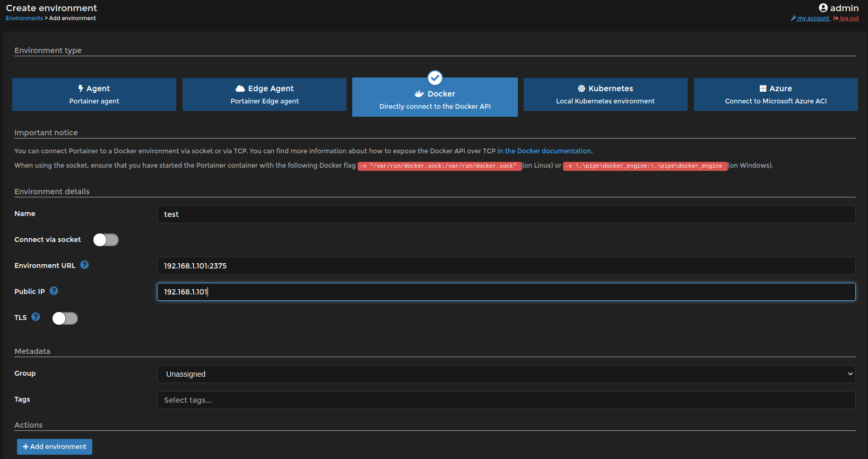This screenshot has height=459, width=868.
Task: Toggle Connect via socket switch
Action: click(x=106, y=240)
